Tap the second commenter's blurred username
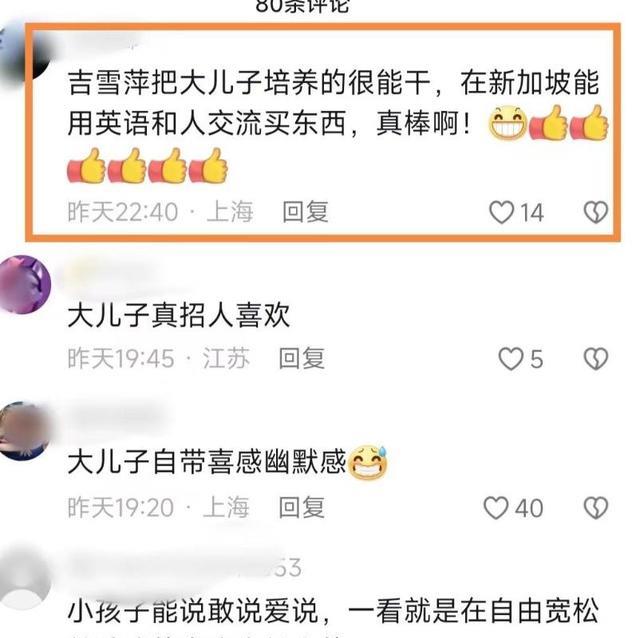 tap(108, 273)
